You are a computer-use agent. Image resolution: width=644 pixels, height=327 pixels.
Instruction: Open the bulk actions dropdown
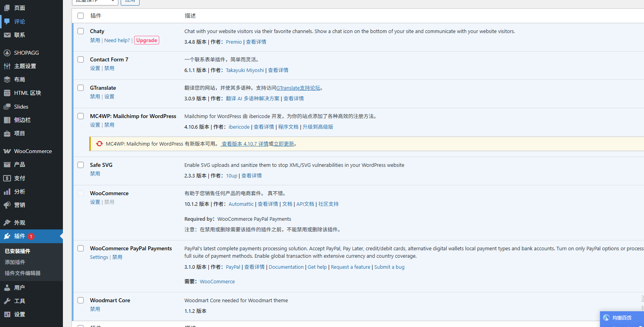(95, 2)
